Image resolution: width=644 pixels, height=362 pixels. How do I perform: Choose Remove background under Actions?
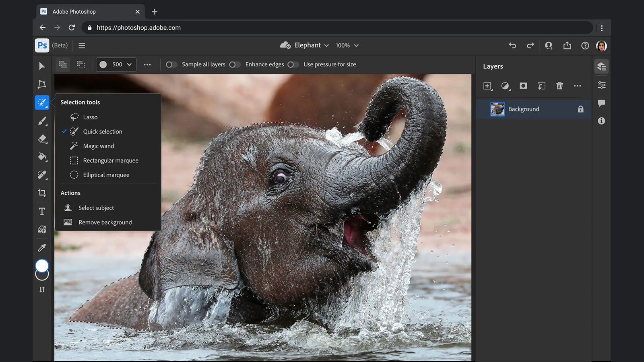[105, 222]
